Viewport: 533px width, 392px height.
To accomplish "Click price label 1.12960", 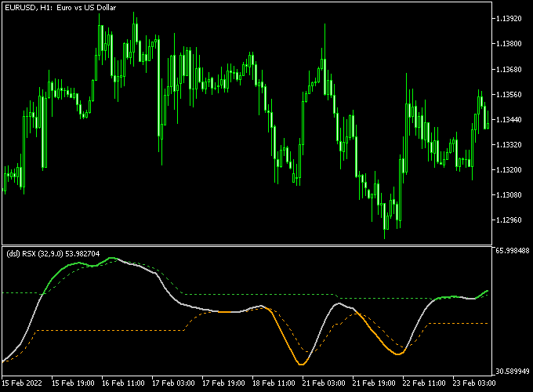I will (509, 220).
